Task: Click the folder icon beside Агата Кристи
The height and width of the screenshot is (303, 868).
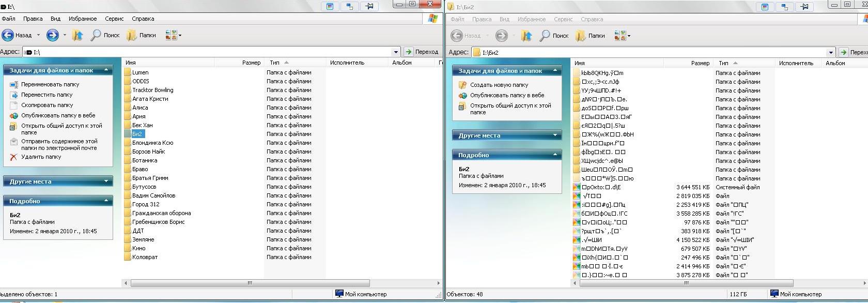Action: click(x=127, y=99)
